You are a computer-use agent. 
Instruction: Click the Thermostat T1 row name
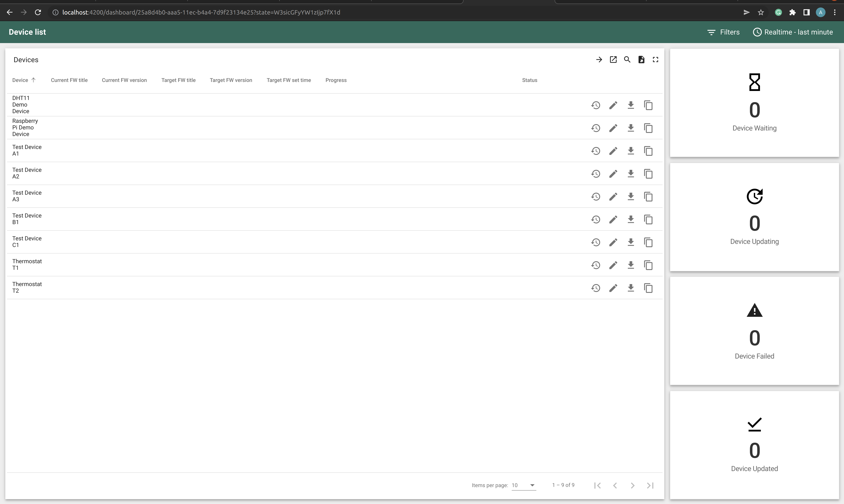click(x=27, y=265)
